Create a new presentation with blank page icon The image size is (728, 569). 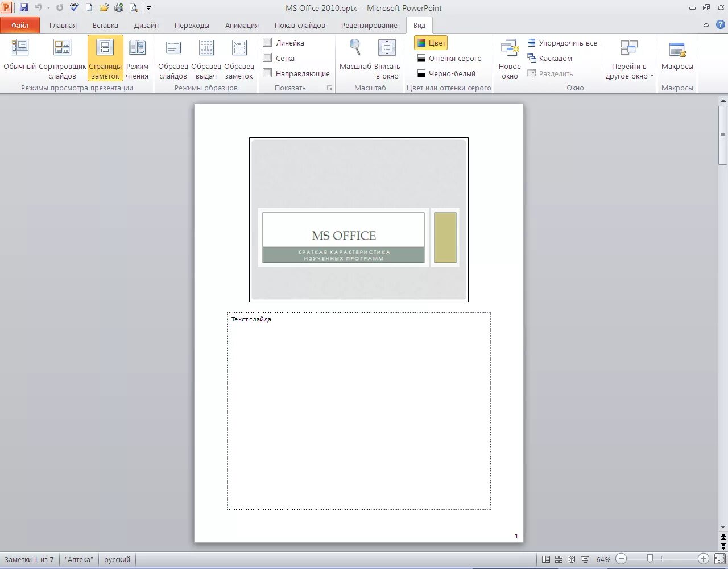coord(89,8)
